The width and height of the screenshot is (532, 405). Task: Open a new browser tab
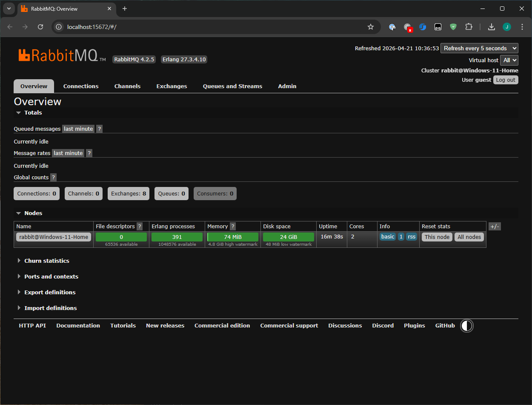[125, 9]
